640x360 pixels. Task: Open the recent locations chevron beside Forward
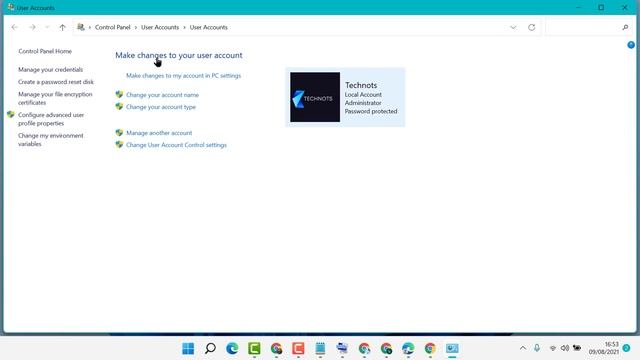coord(47,27)
